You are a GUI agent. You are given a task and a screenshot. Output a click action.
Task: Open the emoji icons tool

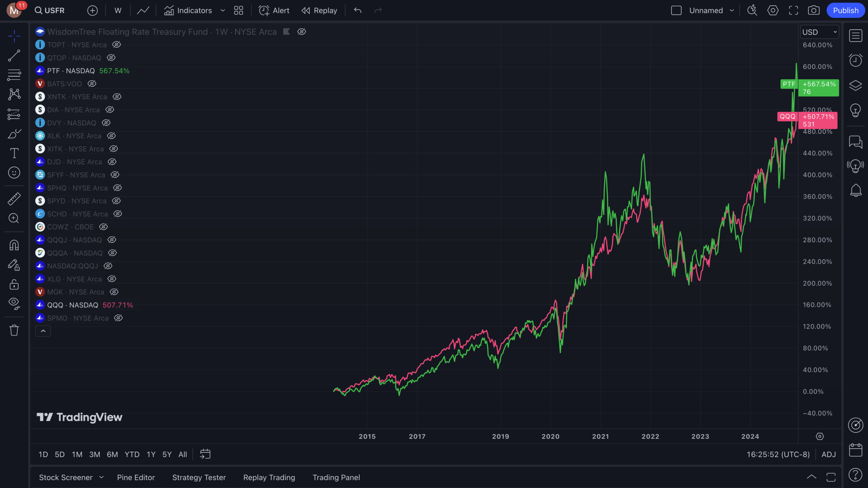14,173
